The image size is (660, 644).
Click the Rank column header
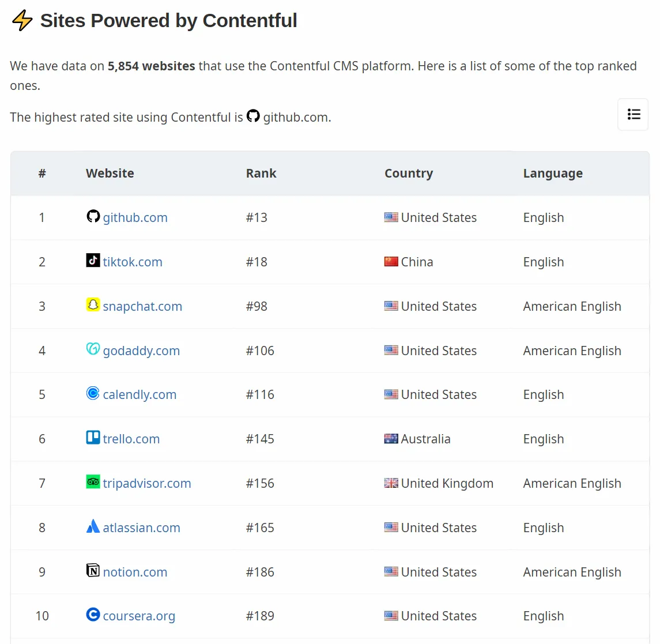pyautogui.click(x=261, y=174)
